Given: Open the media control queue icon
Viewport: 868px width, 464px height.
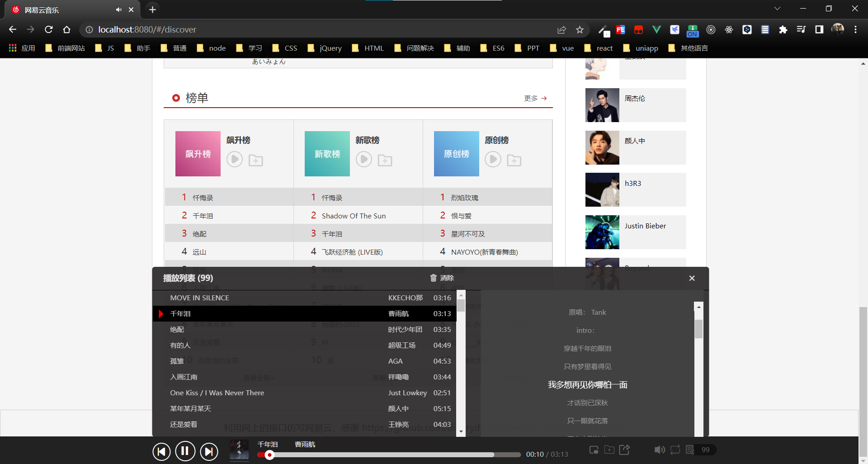Looking at the screenshot, I should tap(801, 29).
